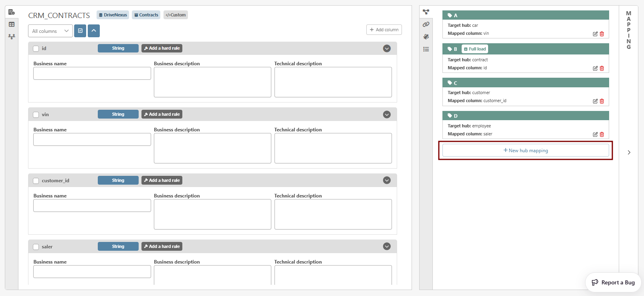Delete hub mapping B for contract

pos(602,68)
